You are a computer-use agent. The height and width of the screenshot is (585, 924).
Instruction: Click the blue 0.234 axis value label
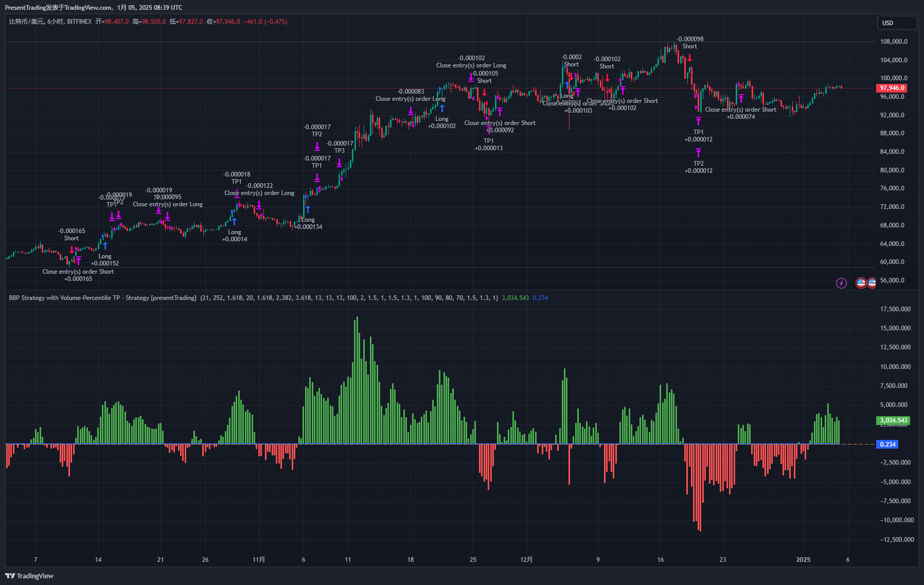click(x=887, y=444)
